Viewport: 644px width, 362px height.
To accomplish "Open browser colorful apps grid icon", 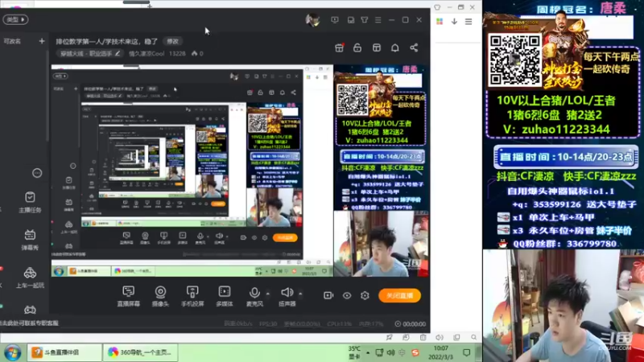I will (x=440, y=22).
